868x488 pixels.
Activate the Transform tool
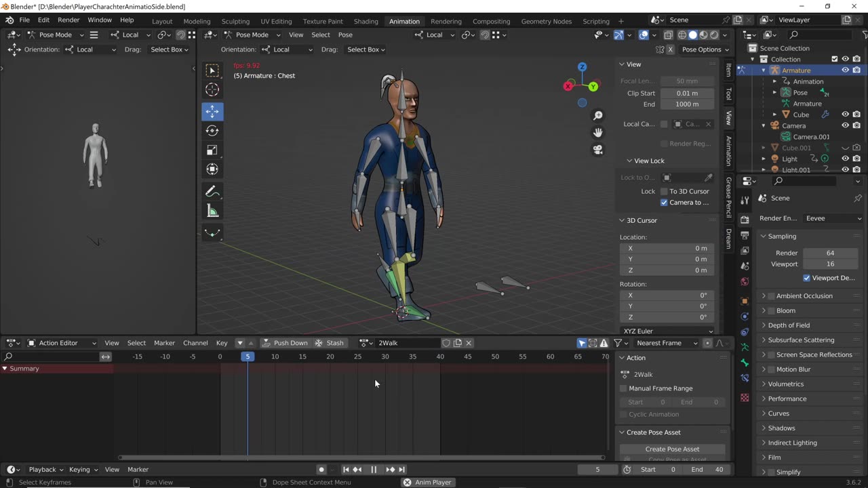tap(212, 169)
